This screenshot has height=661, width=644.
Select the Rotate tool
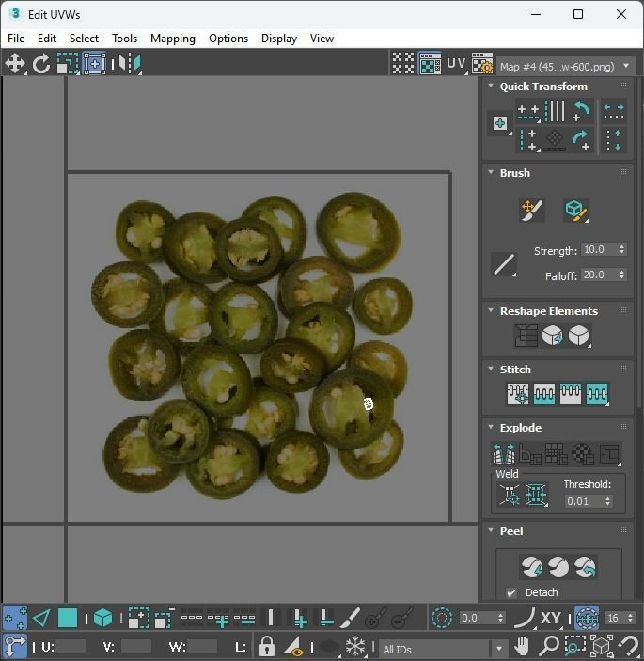(40, 64)
